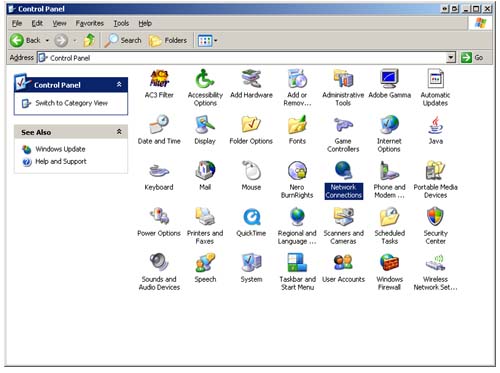The image size is (500, 373).
Task: Expand the Forward history dropdown arrow
Action: [75, 40]
